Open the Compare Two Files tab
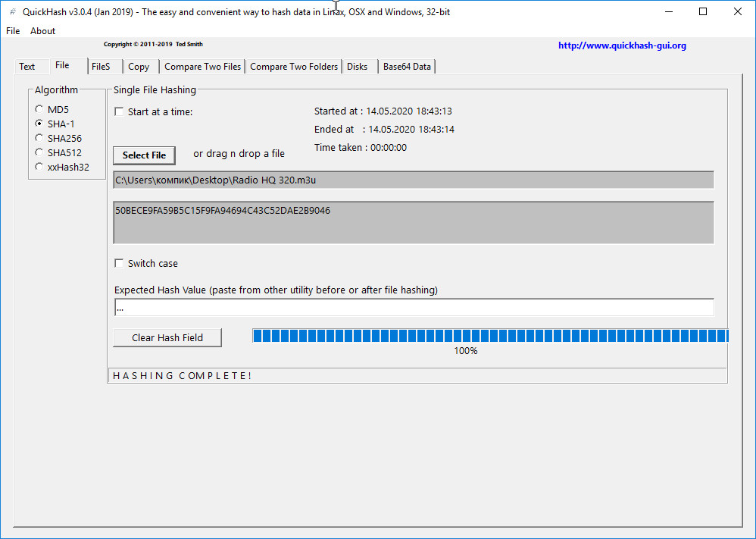Image resolution: width=756 pixels, height=539 pixels. pos(202,67)
